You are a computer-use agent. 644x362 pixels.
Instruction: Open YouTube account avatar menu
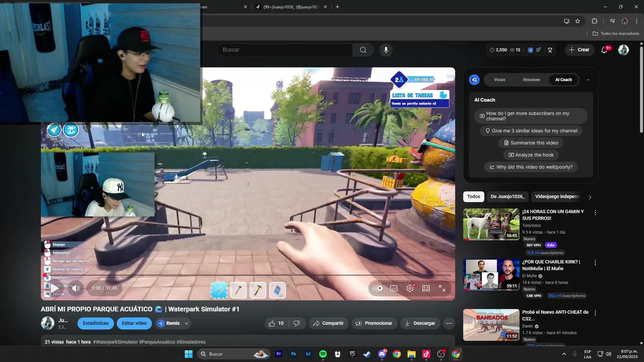tap(623, 50)
